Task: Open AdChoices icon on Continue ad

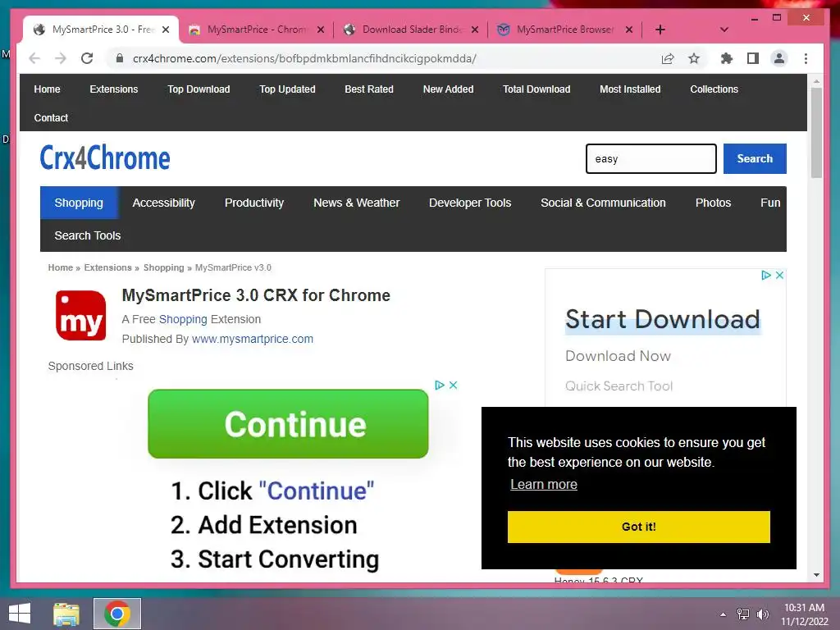Action: point(440,386)
